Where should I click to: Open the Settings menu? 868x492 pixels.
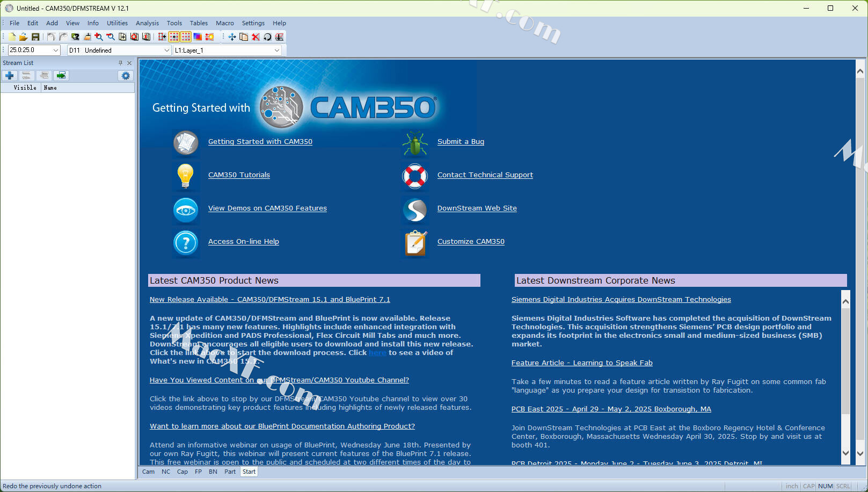click(x=253, y=23)
